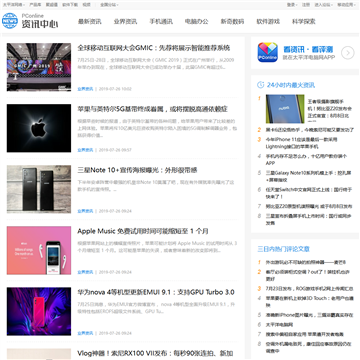Open the top hot news text beside nubia thumbnail
Viewport: 360px width, 360px height.
(x=330, y=109)
